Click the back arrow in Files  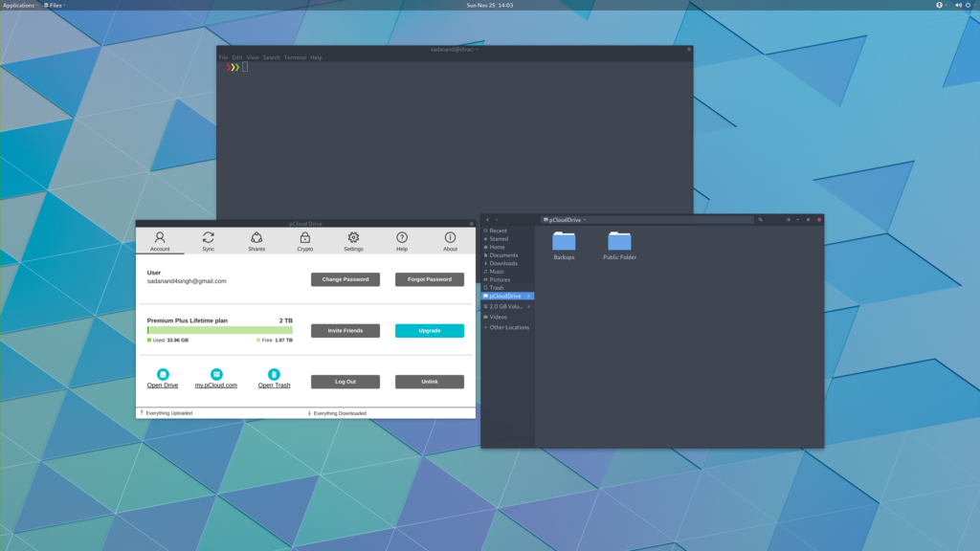(x=487, y=220)
